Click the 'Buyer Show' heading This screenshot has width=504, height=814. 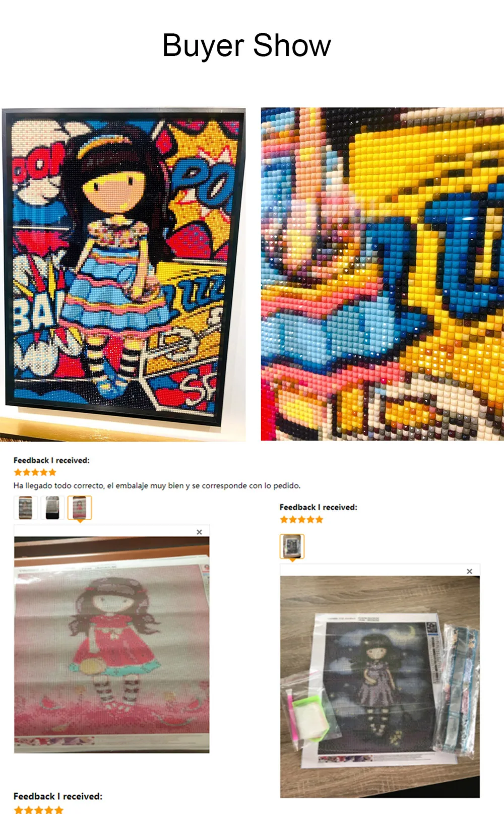click(x=246, y=46)
